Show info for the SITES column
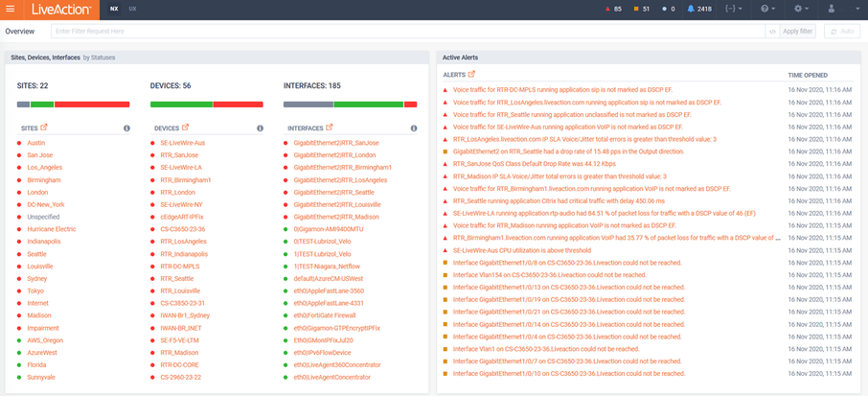The width and height of the screenshot is (868, 396). tap(126, 128)
